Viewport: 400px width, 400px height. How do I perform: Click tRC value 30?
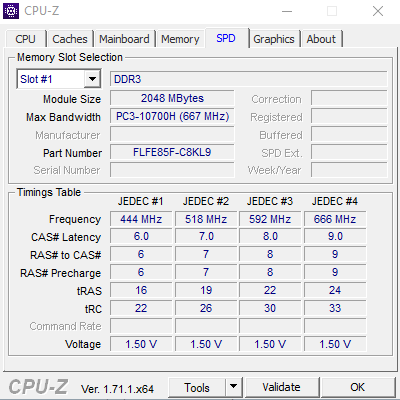pyautogui.click(x=270, y=308)
